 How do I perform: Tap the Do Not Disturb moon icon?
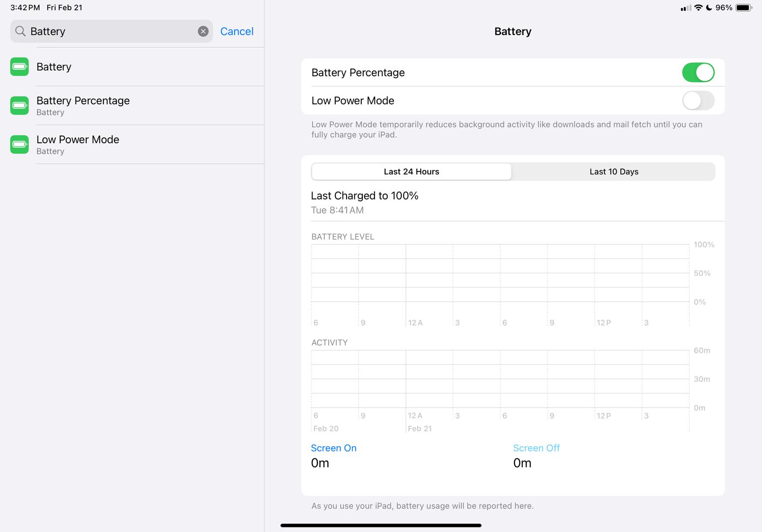pos(709,8)
